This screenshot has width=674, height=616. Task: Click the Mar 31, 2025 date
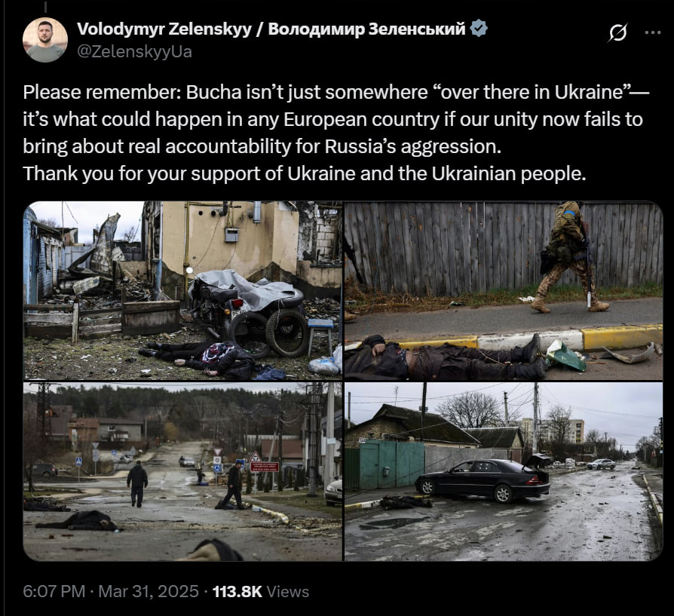[x=149, y=592]
